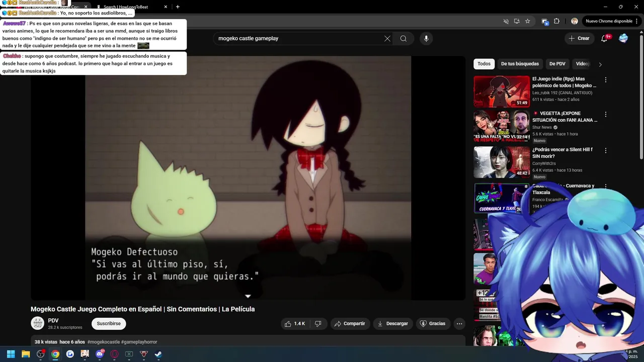Open the Chrome icon in taskbar
The height and width of the screenshot is (362, 644).
click(x=55, y=354)
